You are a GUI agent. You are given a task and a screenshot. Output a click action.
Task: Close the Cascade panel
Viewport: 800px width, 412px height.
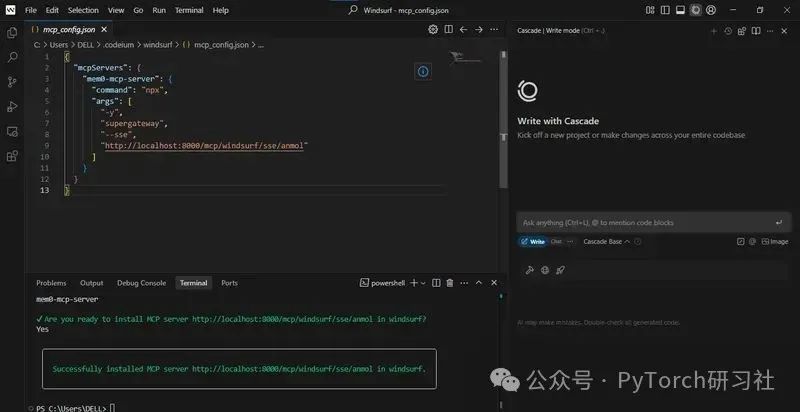785,31
